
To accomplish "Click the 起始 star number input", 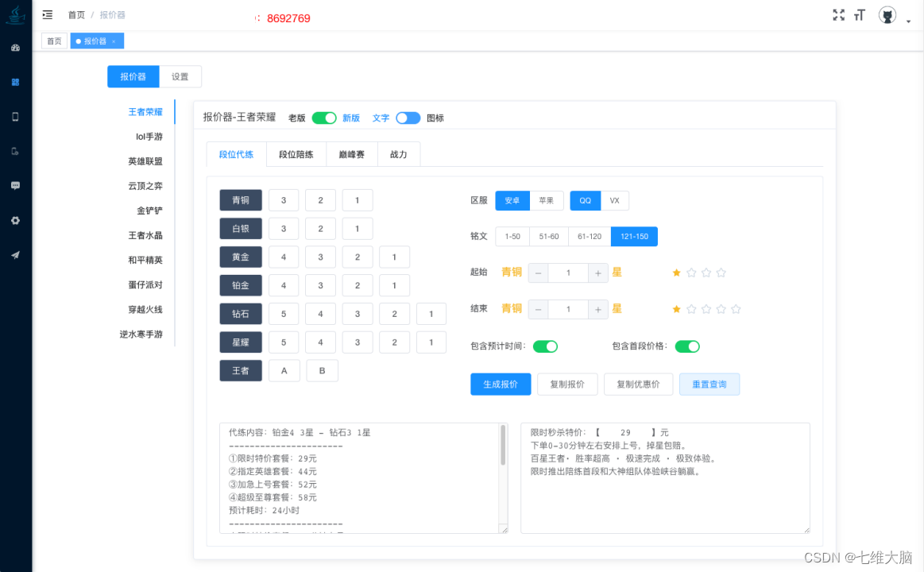I will point(568,272).
